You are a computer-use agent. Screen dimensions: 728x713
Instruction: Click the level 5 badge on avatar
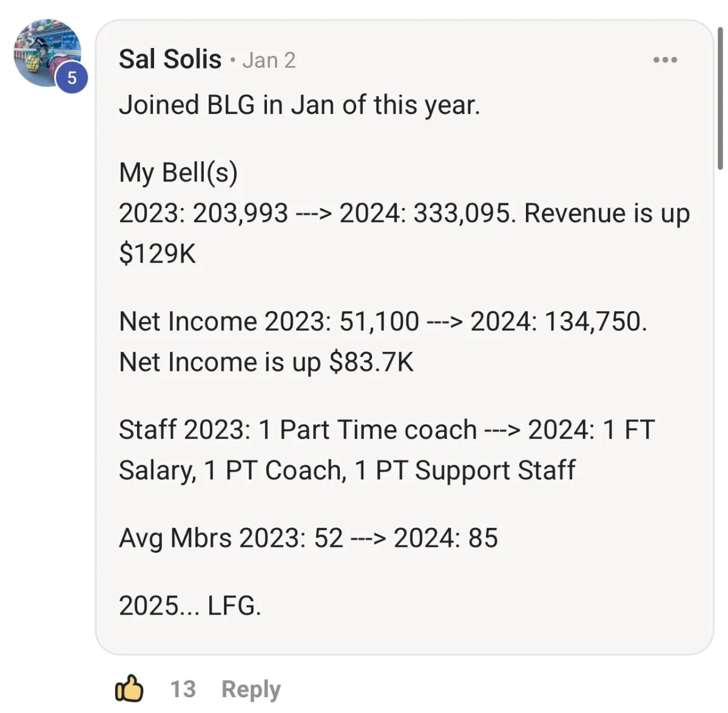(72, 78)
